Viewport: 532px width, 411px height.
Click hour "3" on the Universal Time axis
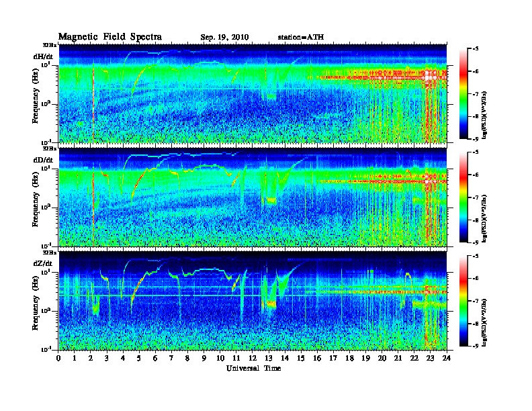click(107, 358)
